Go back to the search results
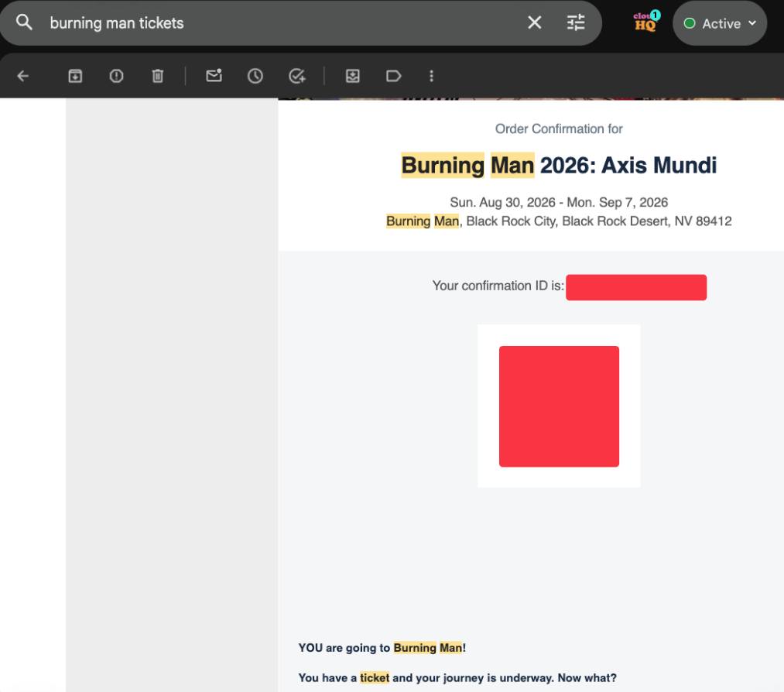The width and height of the screenshot is (784, 692). click(x=23, y=76)
